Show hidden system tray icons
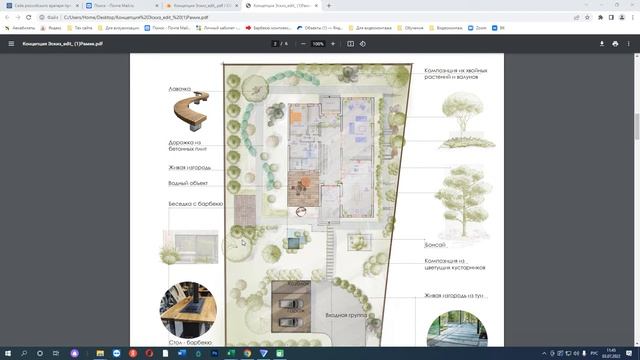640x360 pixels. (x=544, y=353)
